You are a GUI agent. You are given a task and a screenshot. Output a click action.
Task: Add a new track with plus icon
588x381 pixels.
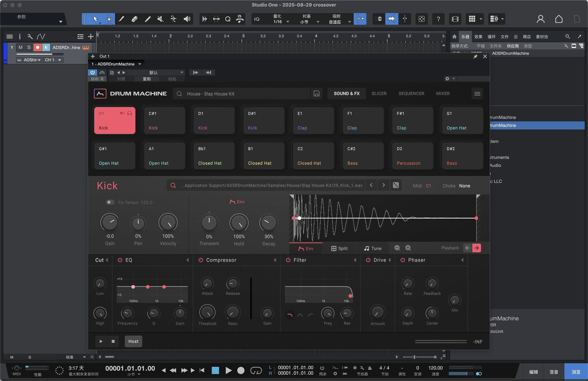[91, 37]
